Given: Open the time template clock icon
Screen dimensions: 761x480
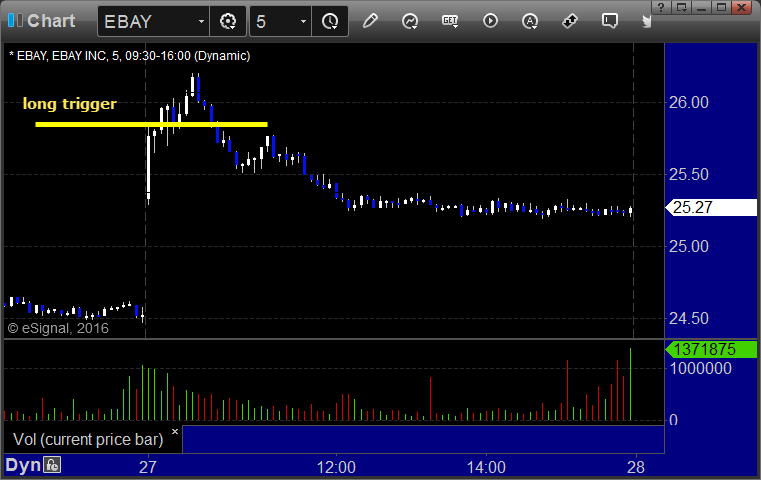Looking at the screenshot, I should [330, 21].
